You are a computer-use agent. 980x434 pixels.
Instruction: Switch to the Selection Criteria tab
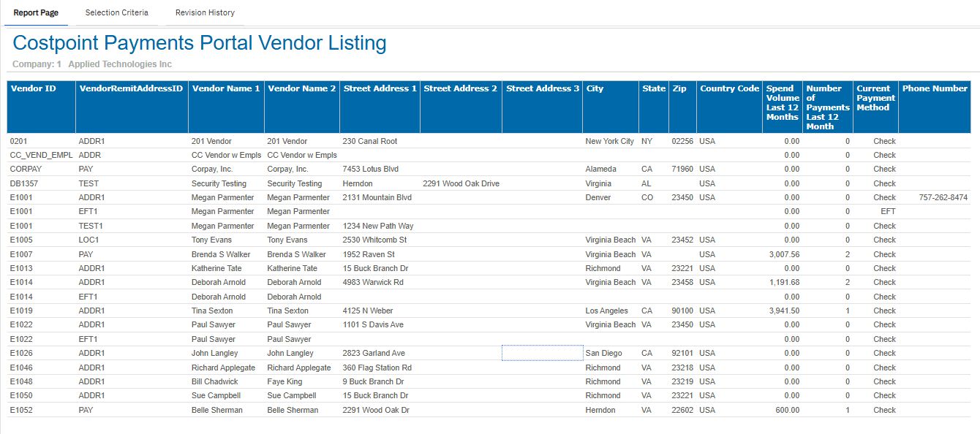point(116,13)
